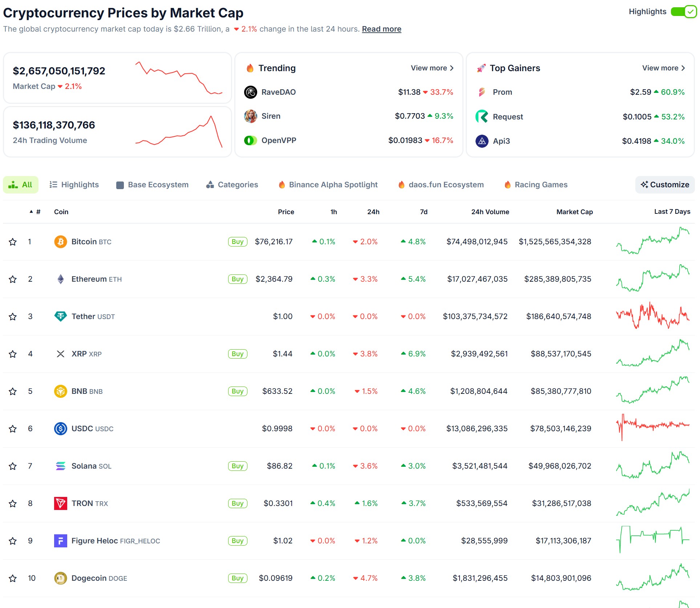Switch to the Categories tab
700x608 pixels.
pyautogui.click(x=232, y=185)
